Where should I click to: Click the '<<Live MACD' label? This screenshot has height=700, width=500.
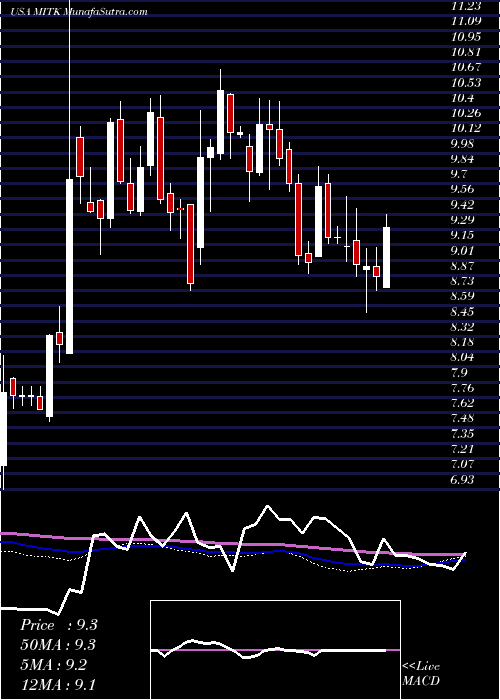tap(421, 674)
